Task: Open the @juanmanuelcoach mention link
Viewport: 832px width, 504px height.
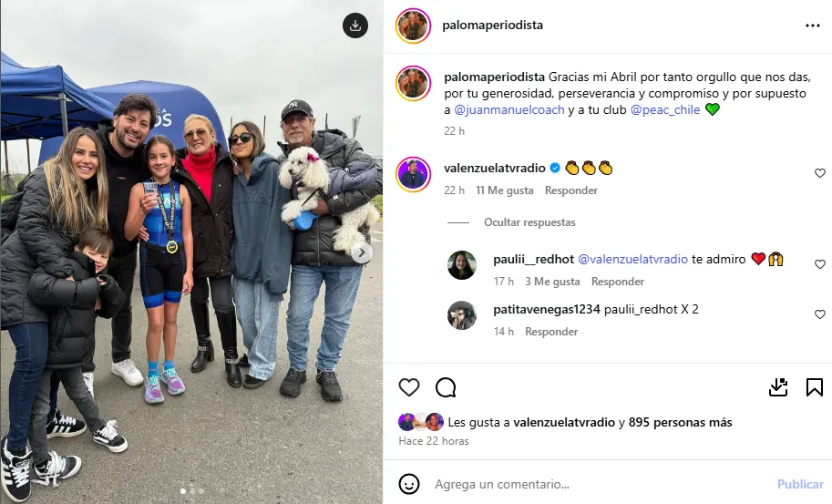Action: [x=509, y=109]
